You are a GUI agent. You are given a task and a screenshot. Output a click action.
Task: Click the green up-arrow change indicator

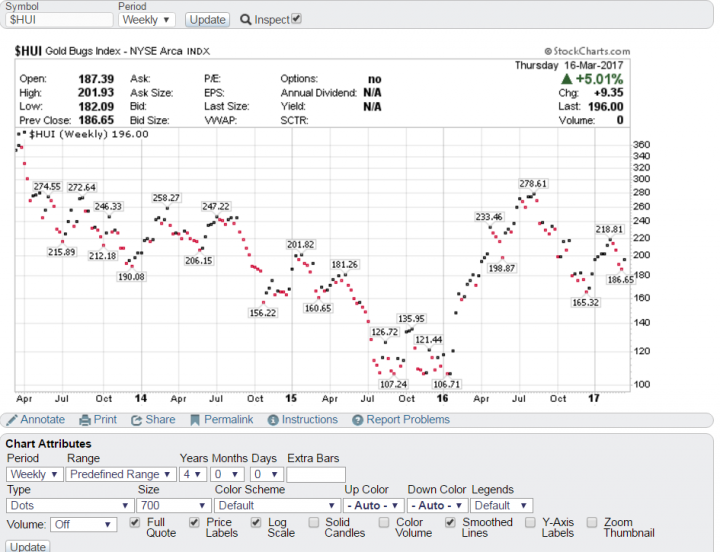pyautogui.click(x=567, y=79)
